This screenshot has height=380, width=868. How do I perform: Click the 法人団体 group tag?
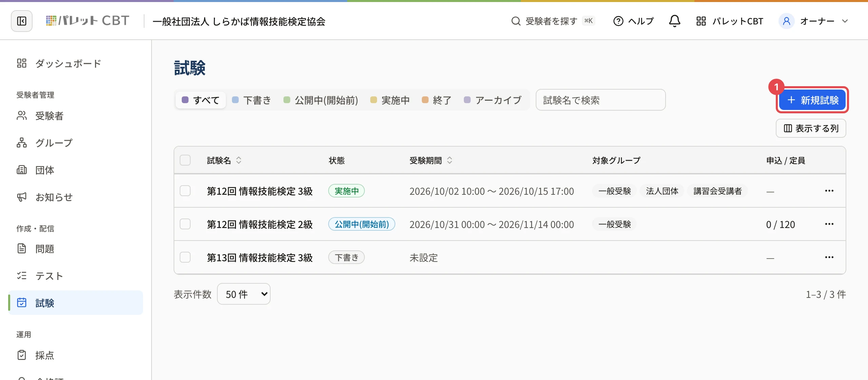click(662, 191)
